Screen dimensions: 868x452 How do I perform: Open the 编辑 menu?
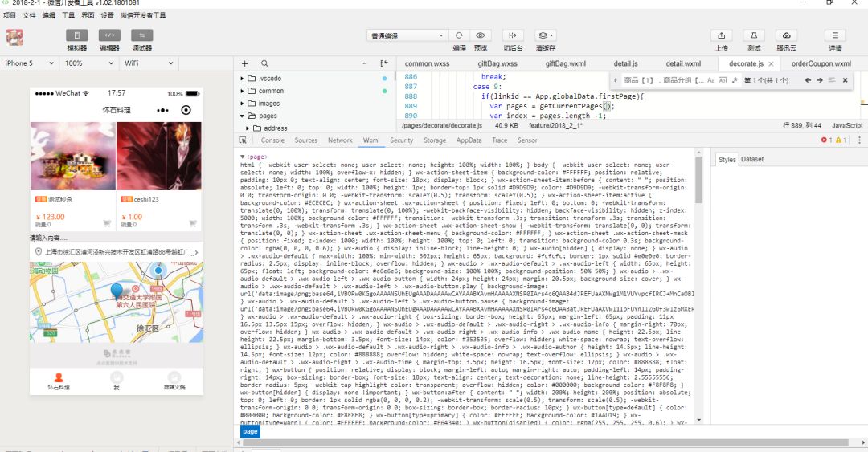click(x=49, y=15)
